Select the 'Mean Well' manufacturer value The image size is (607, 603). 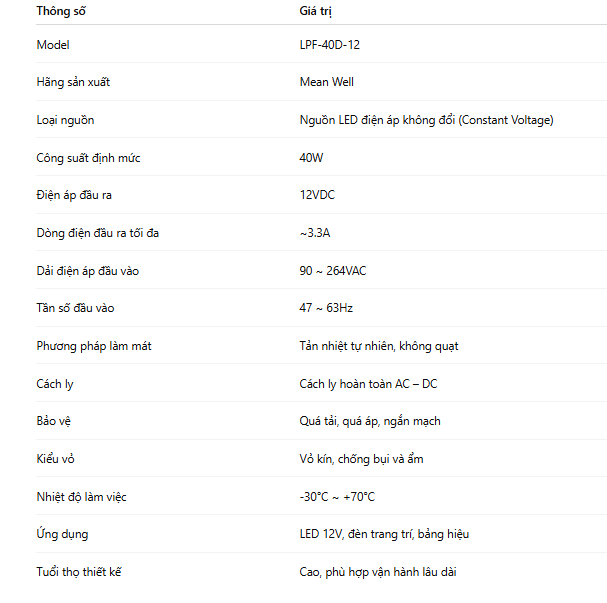coord(326,82)
